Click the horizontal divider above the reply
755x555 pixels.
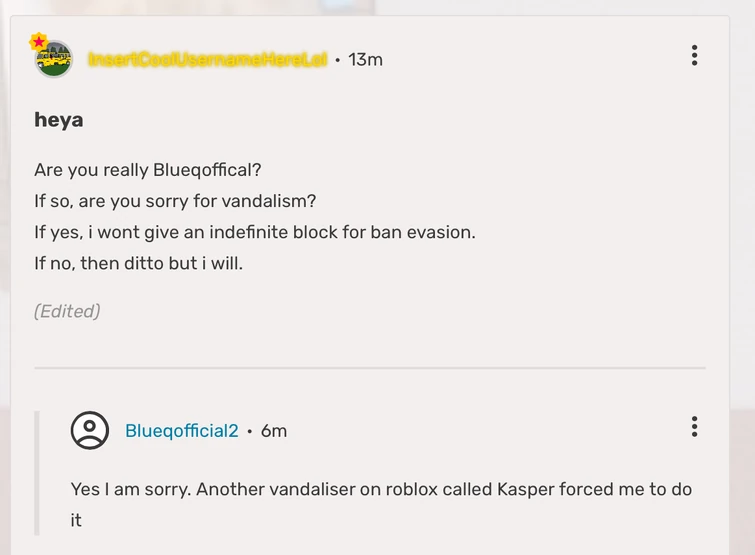[x=370, y=368]
